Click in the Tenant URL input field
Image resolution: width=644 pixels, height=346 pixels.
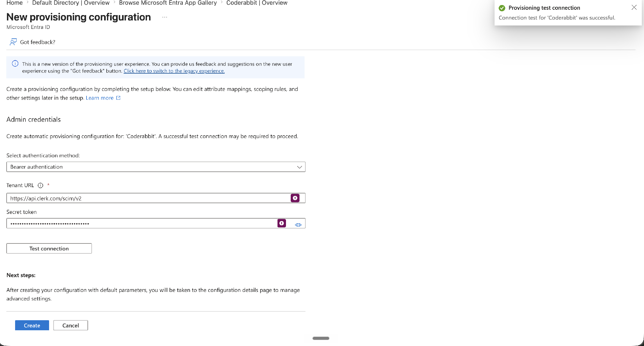[x=156, y=198]
